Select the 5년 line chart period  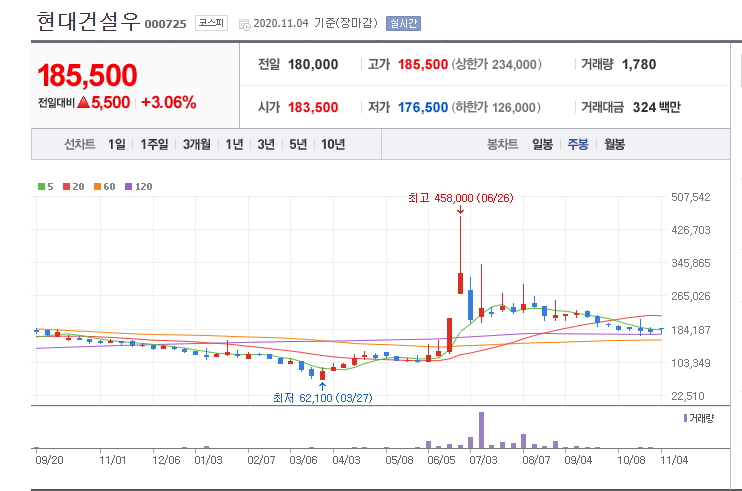click(x=298, y=144)
